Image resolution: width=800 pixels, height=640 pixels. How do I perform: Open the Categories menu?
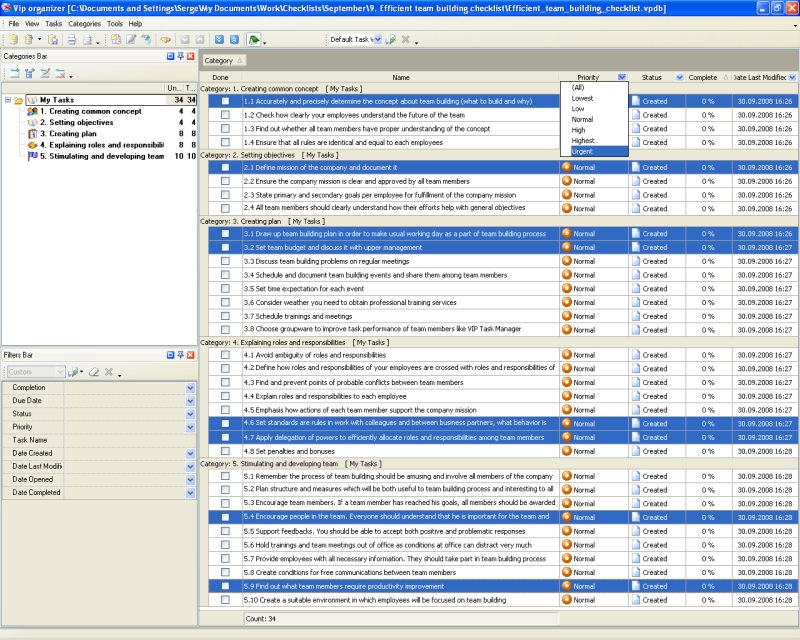[x=84, y=23]
